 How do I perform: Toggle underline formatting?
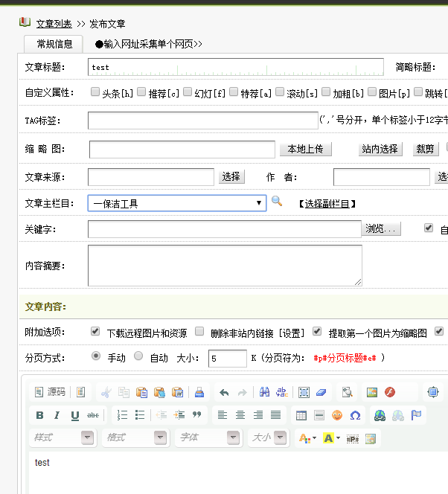pyautogui.click(x=75, y=415)
